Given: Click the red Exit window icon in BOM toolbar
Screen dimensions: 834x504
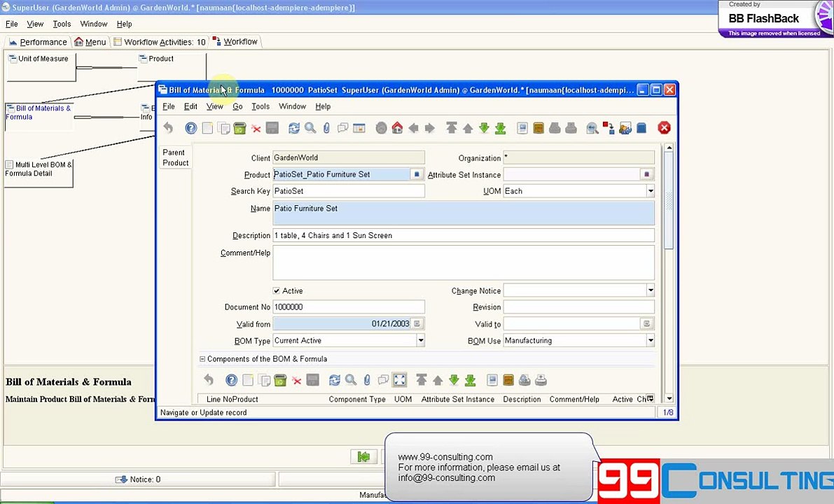Looking at the screenshot, I should [x=664, y=128].
